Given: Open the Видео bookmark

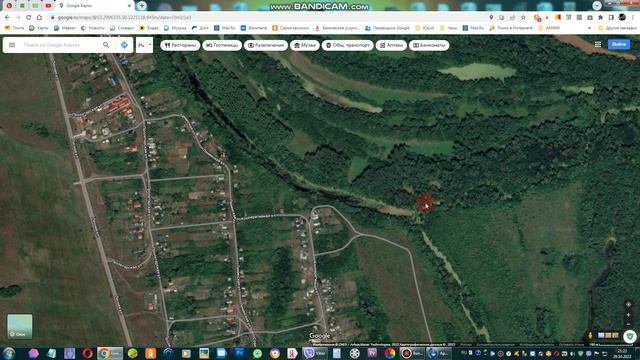Looking at the screenshot, I should (x=149, y=28).
